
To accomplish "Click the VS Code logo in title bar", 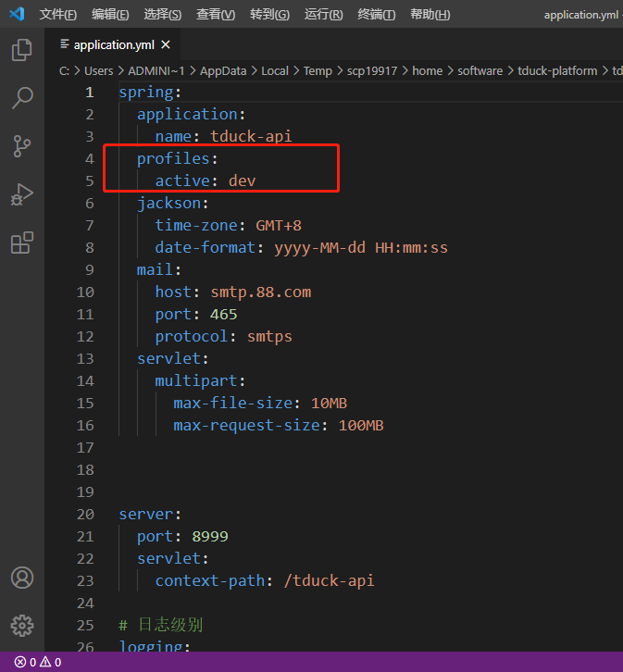I will point(17,14).
